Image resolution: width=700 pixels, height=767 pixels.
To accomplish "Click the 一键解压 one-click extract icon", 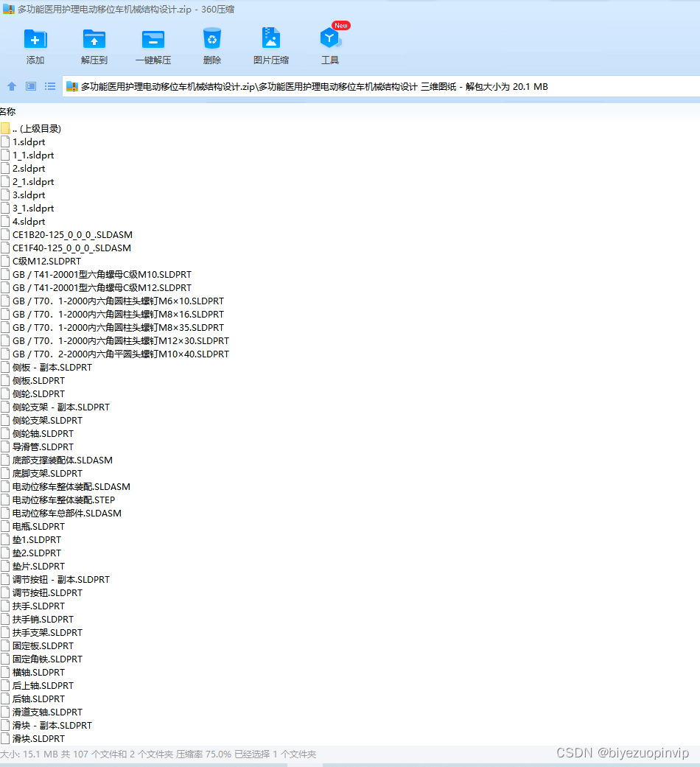I will [153, 39].
